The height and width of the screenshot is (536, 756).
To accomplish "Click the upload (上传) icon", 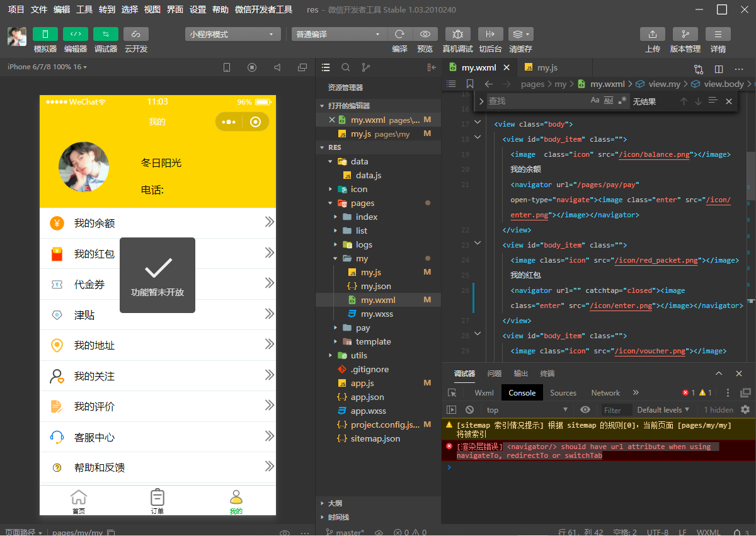I will (x=653, y=34).
